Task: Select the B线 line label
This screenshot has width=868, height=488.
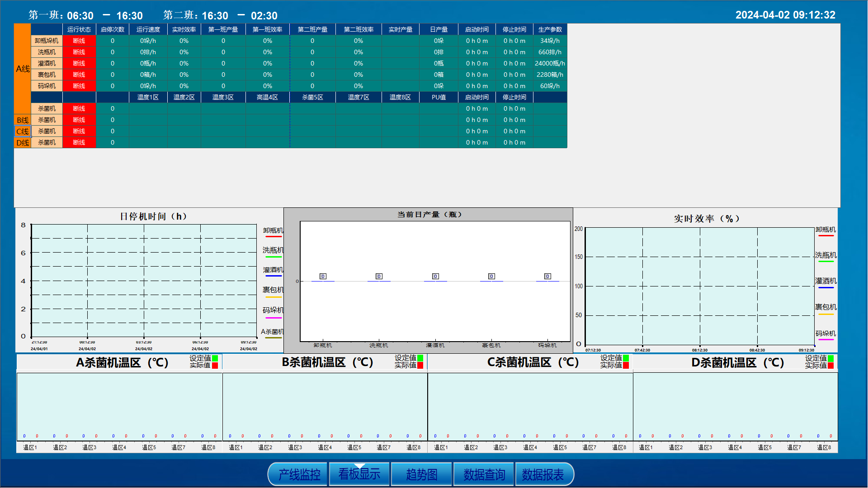Action: pyautogui.click(x=23, y=120)
